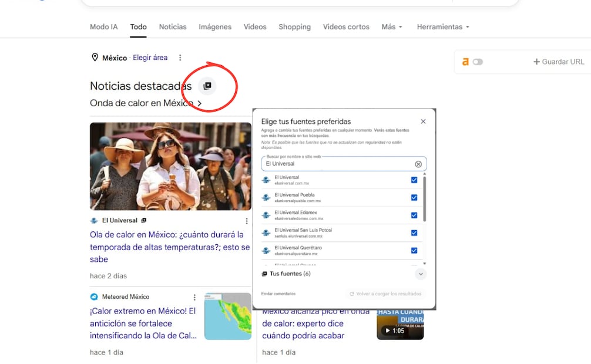Image resolution: width=591 pixels, height=364 pixels.
Task: Open the ¡Calor extremo en México! article link
Action: 143,323
